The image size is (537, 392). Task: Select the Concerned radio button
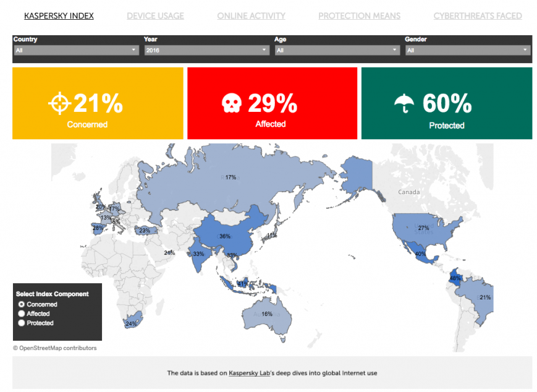[x=22, y=304]
